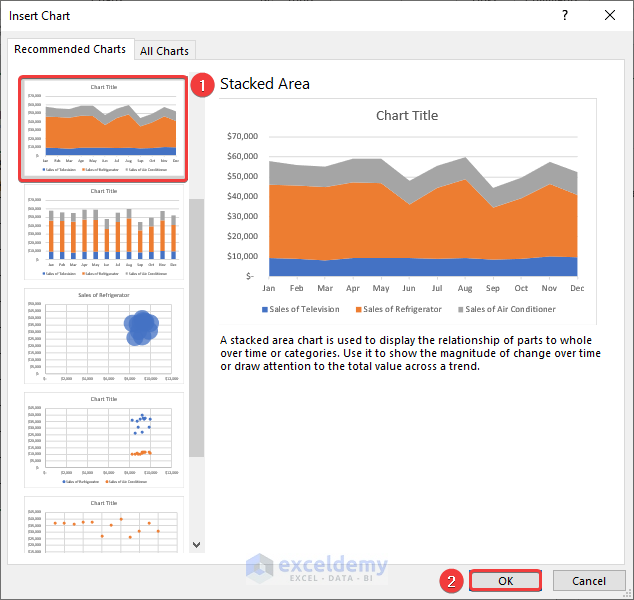Click the blue television area in preview
Image resolution: width=634 pixels, height=600 pixels.
click(x=423, y=268)
